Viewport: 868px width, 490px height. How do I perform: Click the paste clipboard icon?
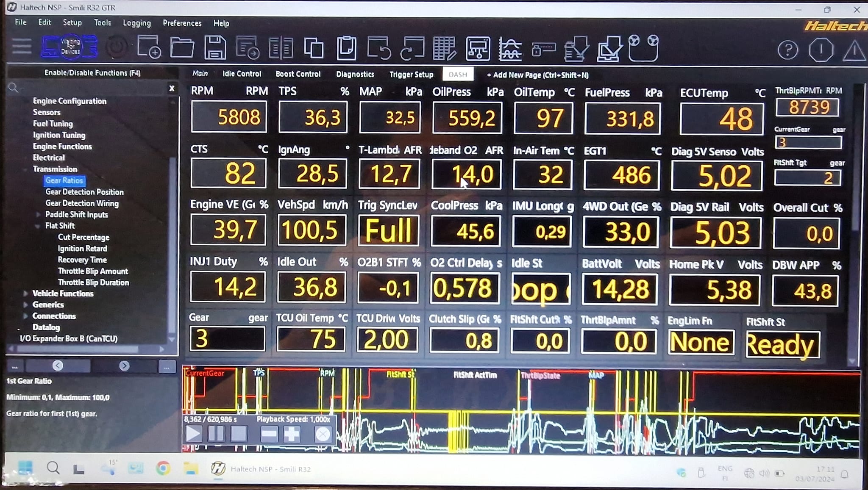pyautogui.click(x=346, y=47)
